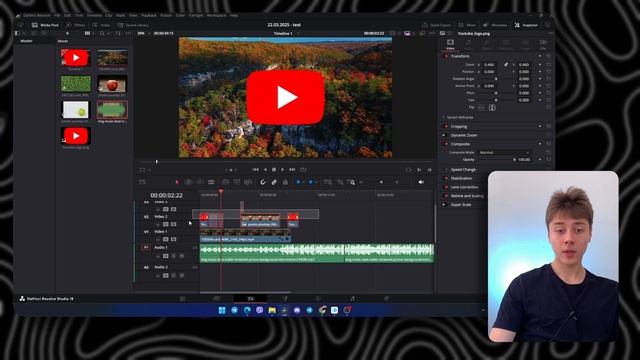This screenshot has width=640, height=360.
Task: Select the Trim edit mode tool
Action: pyautogui.click(x=189, y=182)
